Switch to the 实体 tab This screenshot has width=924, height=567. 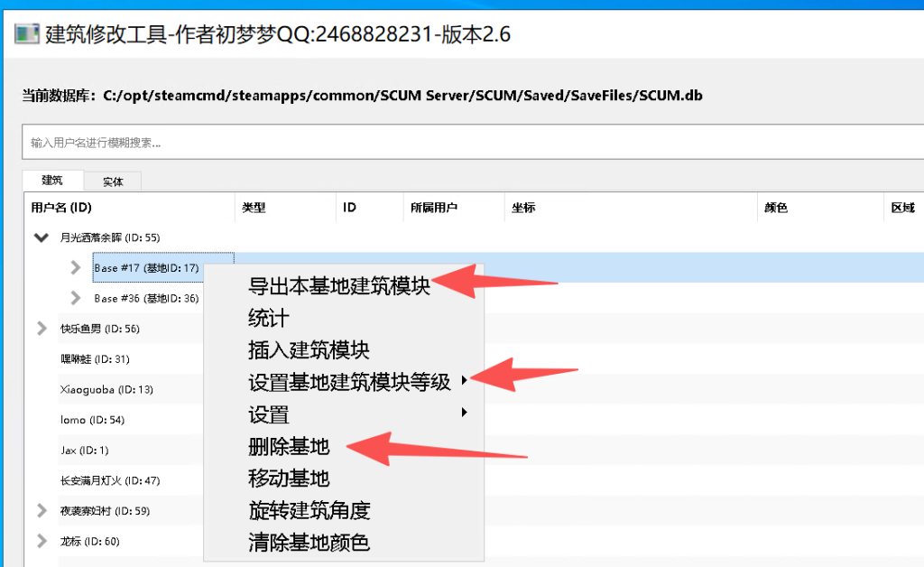tap(113, 181)
